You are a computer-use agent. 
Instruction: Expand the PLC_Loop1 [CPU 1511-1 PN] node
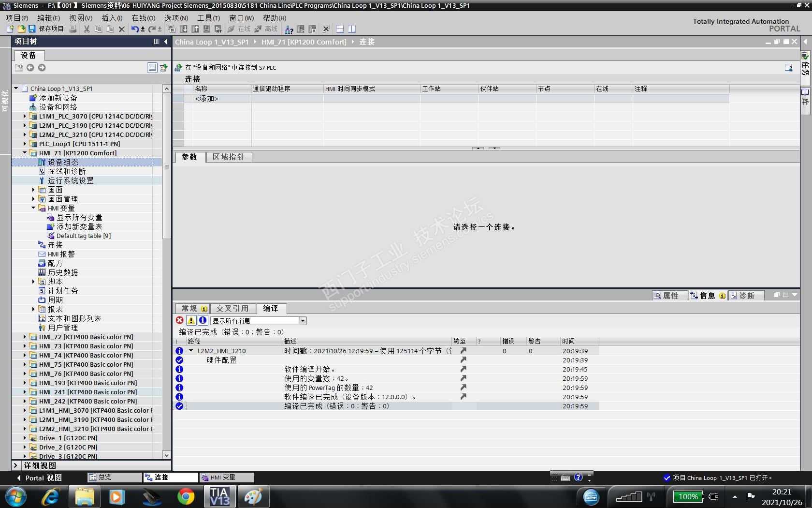(25, 144)
